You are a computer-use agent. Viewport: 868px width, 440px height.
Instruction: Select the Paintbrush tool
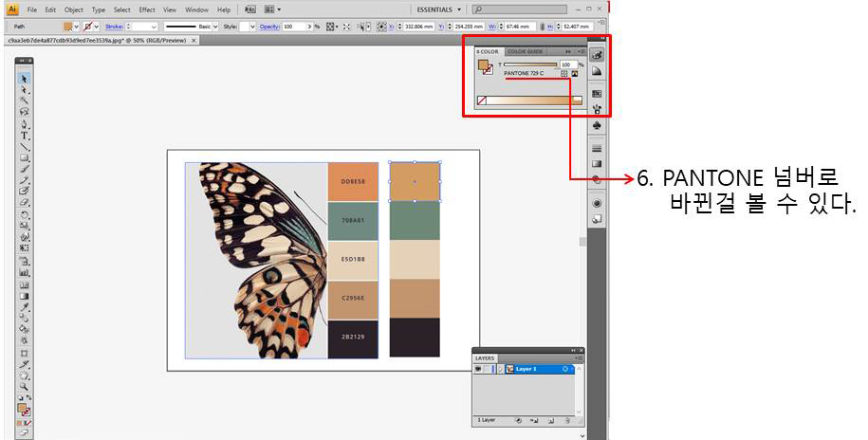click(24, 169)
